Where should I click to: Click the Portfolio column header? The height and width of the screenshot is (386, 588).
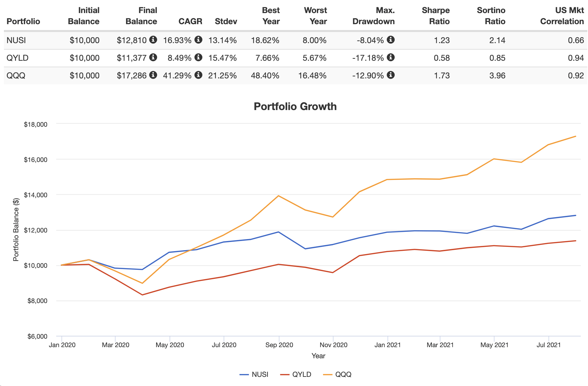23,22
